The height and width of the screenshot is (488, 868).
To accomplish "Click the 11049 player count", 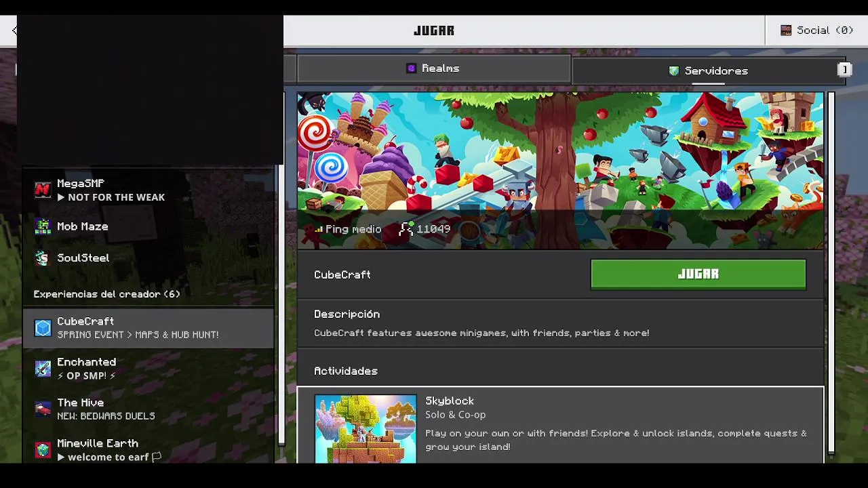I will (433, 229).
